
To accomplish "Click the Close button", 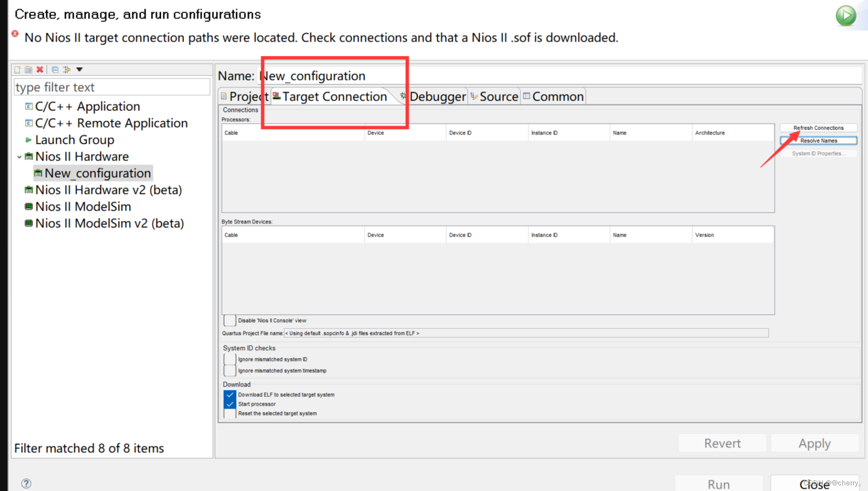I will (815, 483).
